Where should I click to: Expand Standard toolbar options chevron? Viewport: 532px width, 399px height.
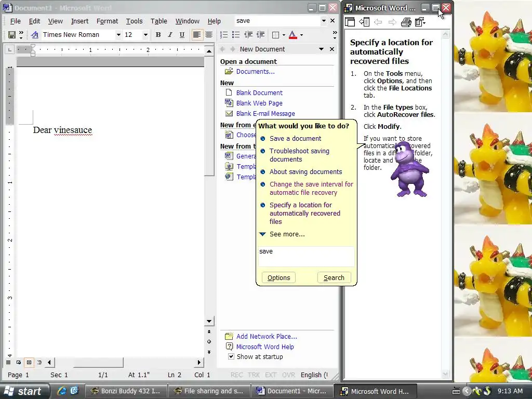(x=21, y=35)
